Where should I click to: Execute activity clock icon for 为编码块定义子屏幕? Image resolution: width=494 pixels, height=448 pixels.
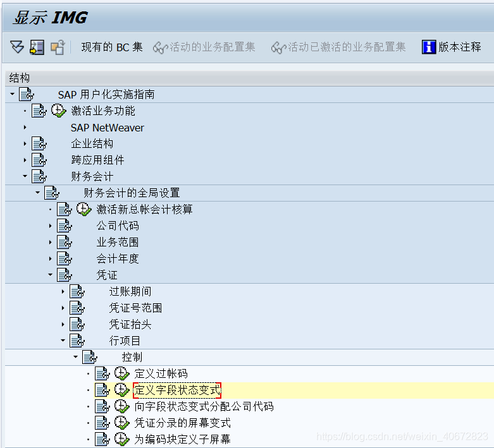(121, 439)
